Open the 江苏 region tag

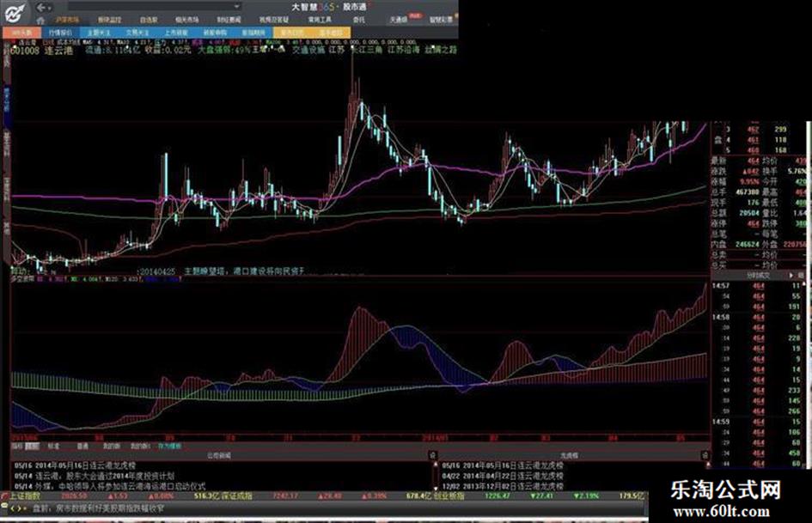pyautogui.click(x=337, y=50)
